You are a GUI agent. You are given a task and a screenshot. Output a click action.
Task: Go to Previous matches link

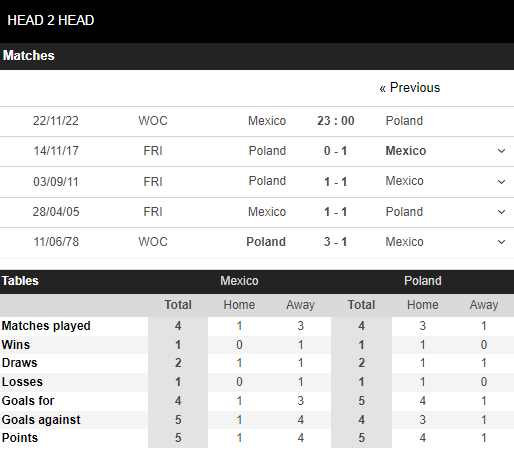click(x=410, y=88)
